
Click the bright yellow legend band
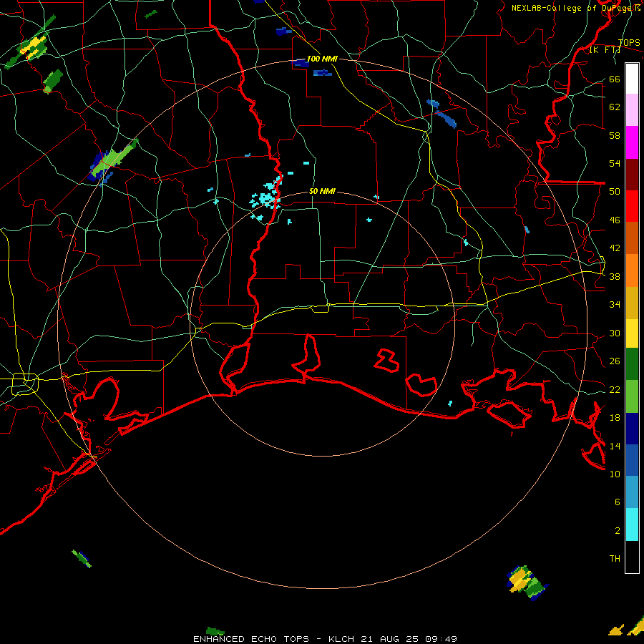632,333
